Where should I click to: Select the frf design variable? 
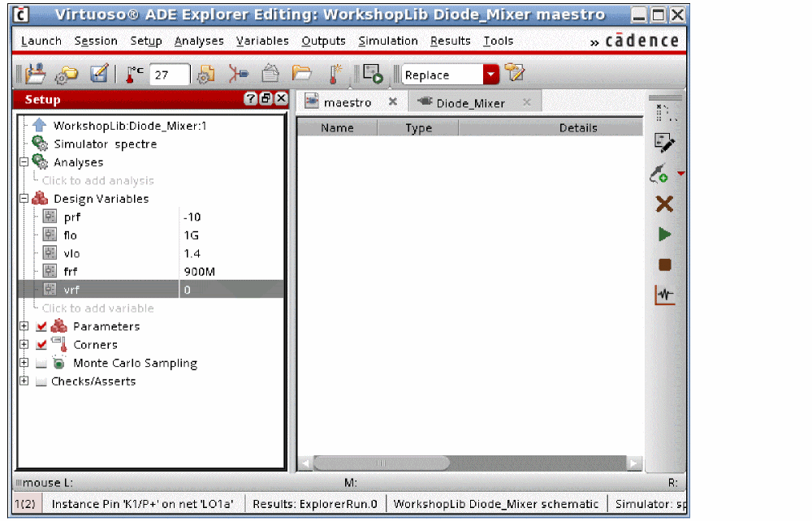[71, 272]
